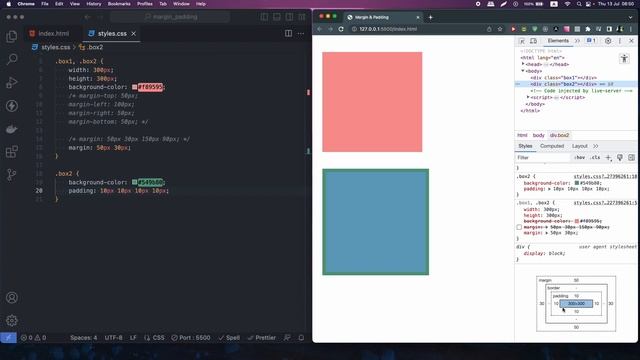Image resolution: width=640 pixels, height=360 pixels.
Task: Toggle the :hov element state button
Action: 579,158
